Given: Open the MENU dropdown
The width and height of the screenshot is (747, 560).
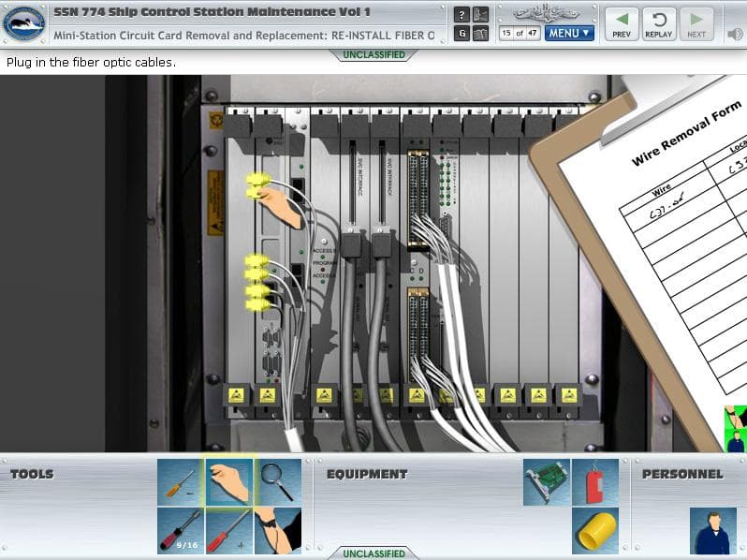Looking at the screenshot, I should 570,33.
